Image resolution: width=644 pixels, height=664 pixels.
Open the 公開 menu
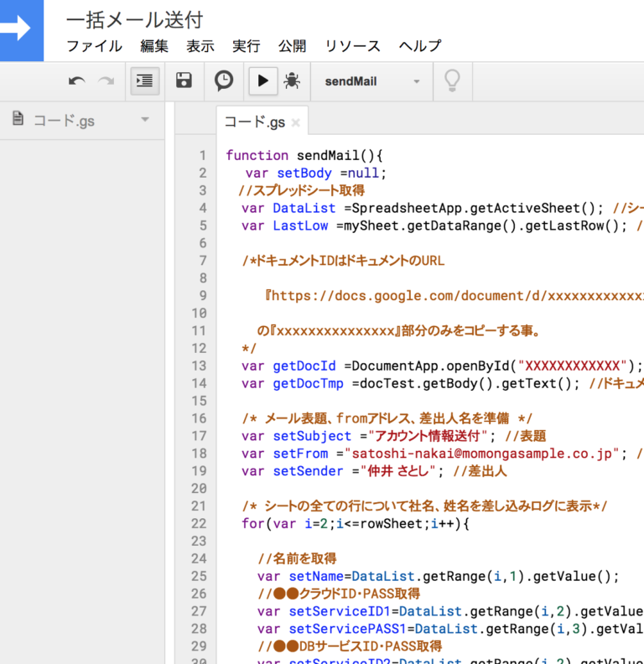tap(293, 46)
